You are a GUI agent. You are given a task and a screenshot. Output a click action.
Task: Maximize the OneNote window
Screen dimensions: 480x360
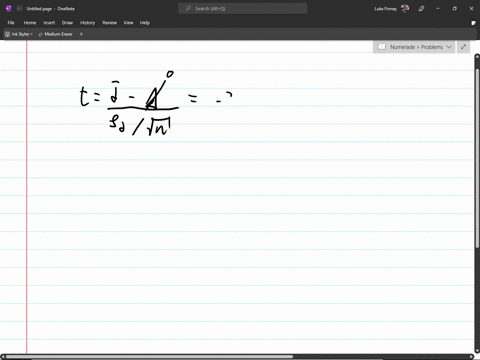[x=454, y=9]
